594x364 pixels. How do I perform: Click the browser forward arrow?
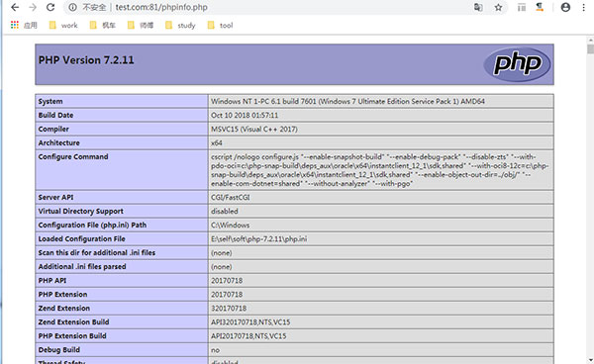point(33,7)
